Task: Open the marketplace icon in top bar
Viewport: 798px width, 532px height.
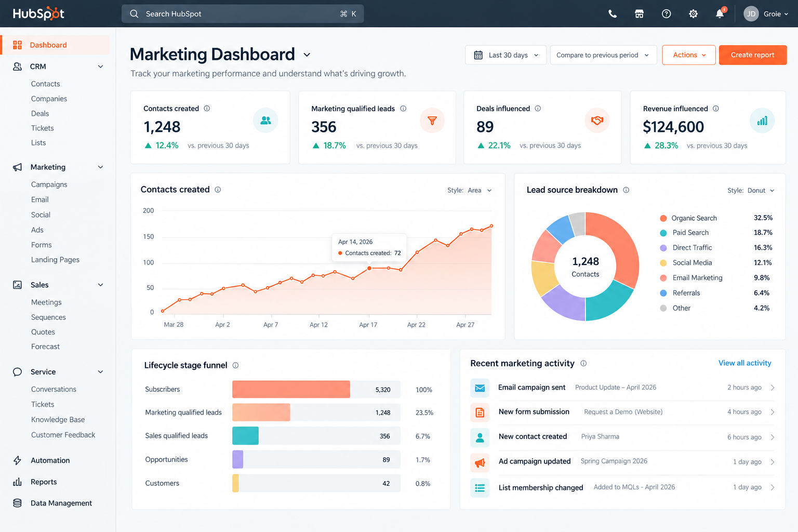Action: tap(640, 14)
